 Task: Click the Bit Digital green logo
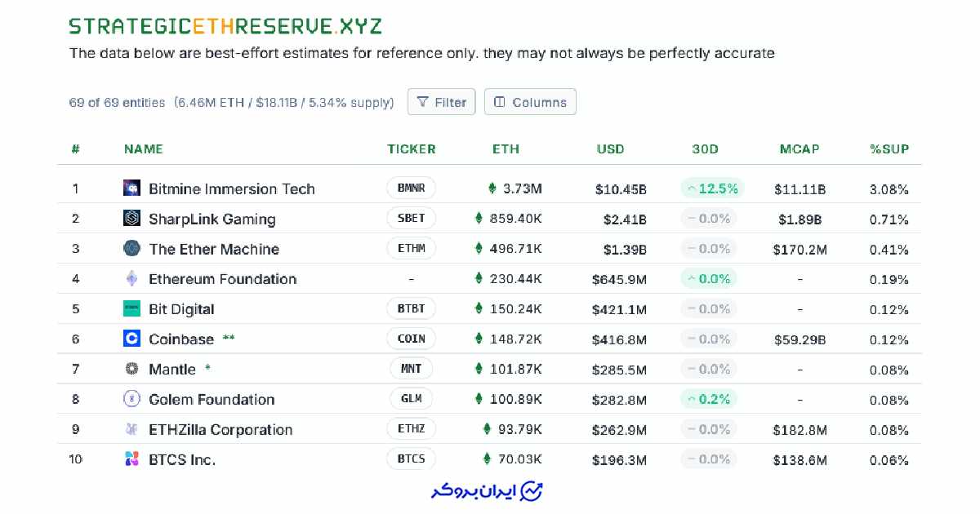131,309
